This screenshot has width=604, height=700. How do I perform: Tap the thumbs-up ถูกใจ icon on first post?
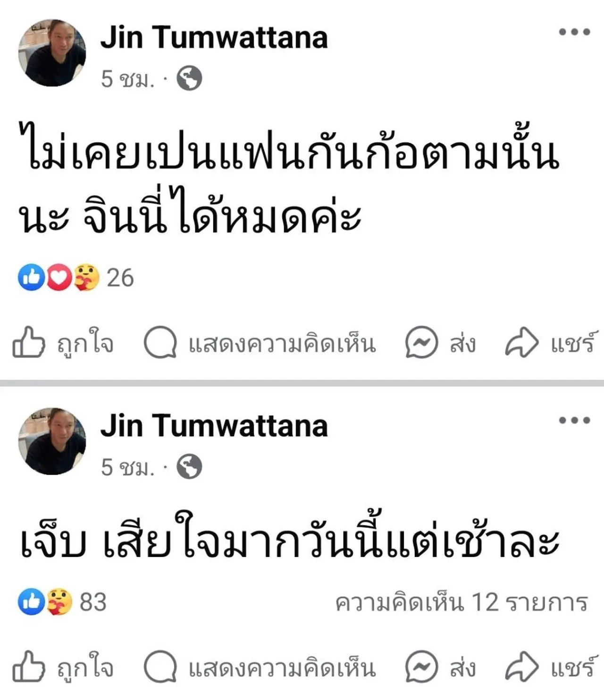pos(28,342)
